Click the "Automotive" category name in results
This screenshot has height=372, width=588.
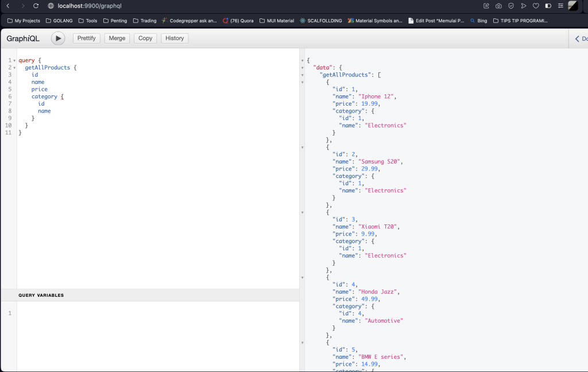[384, 321]
